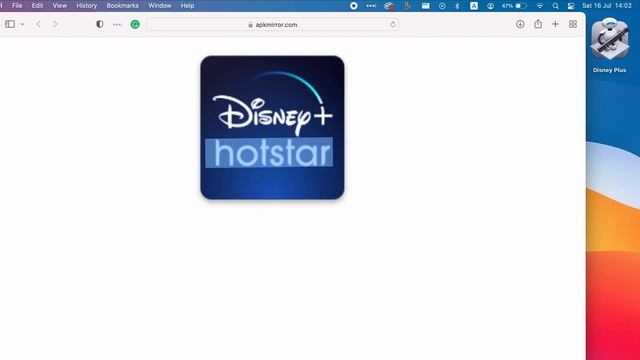Open the keyboard input source menu icon
This screenshot has width=640, height=360.
coord(474,6)
